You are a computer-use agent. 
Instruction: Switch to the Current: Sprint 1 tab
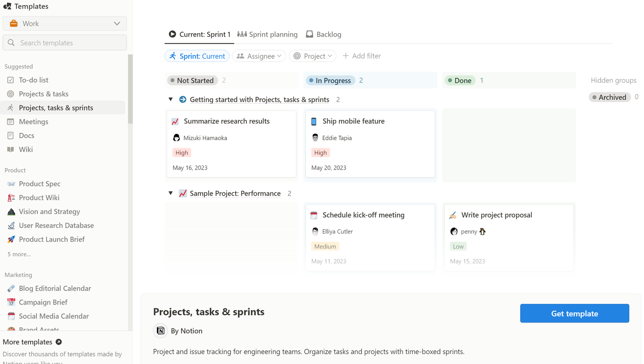(x=199, y=34)
